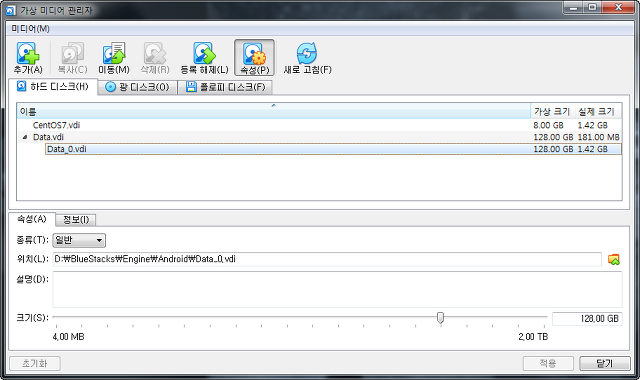This screenshot has height=380, width=640.
Task: Click the 2,00 TB slider maximum label
Action: (x=533, y=337)
